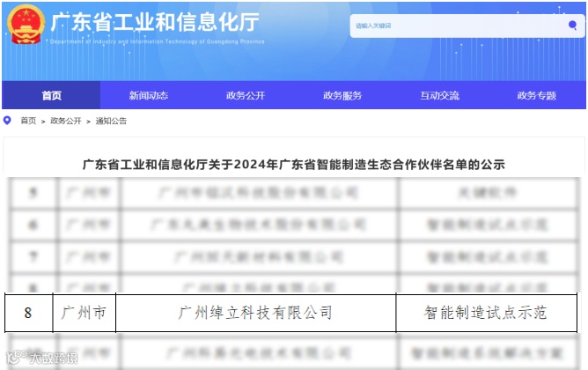Open the 首页 navigation tab

point(51,95)
